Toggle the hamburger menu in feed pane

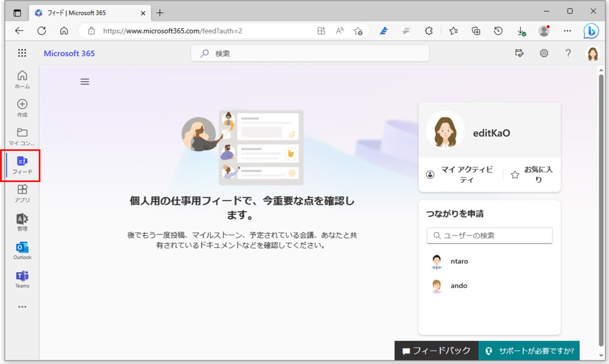(85, 82)
